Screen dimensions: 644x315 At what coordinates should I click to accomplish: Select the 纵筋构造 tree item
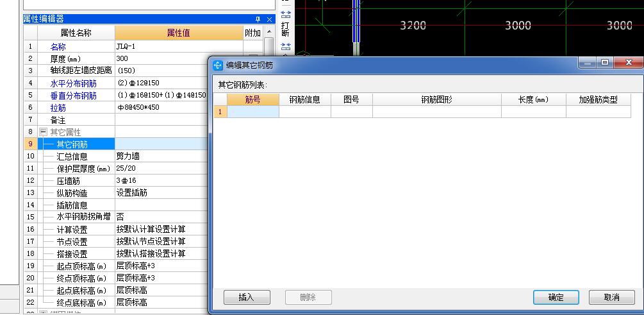coord(72,193)
